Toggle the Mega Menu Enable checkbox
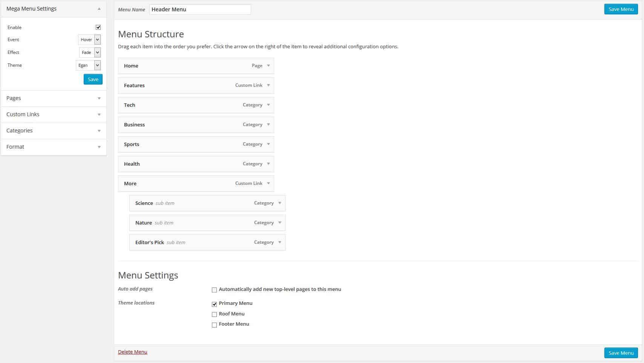 pyautogui.click(x=98, y=27)
